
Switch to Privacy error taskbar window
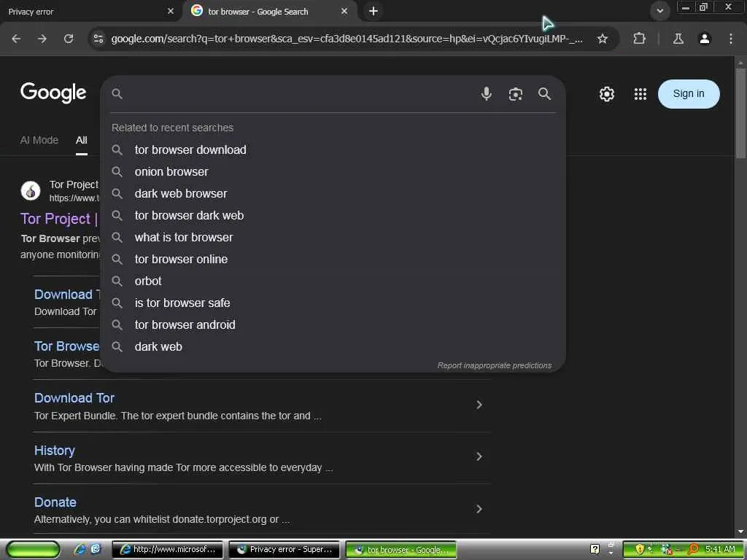tap(285, 550)
